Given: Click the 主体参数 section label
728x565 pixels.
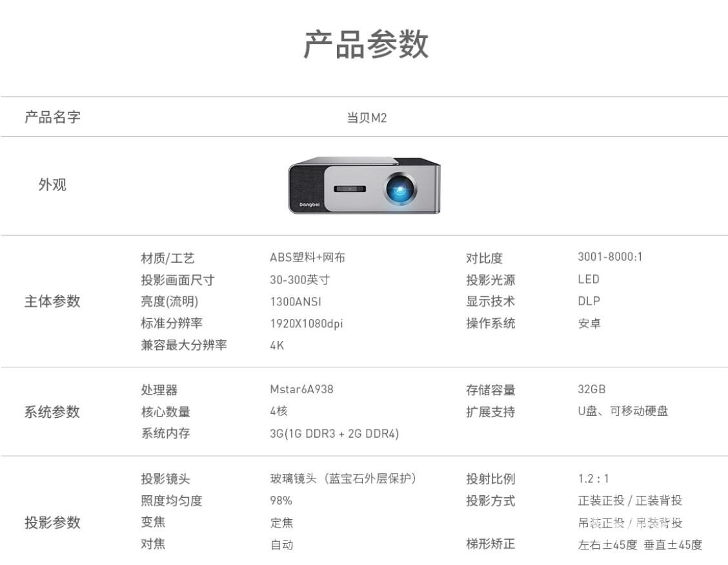Looking at the screenshot, I should pos(52,301).
